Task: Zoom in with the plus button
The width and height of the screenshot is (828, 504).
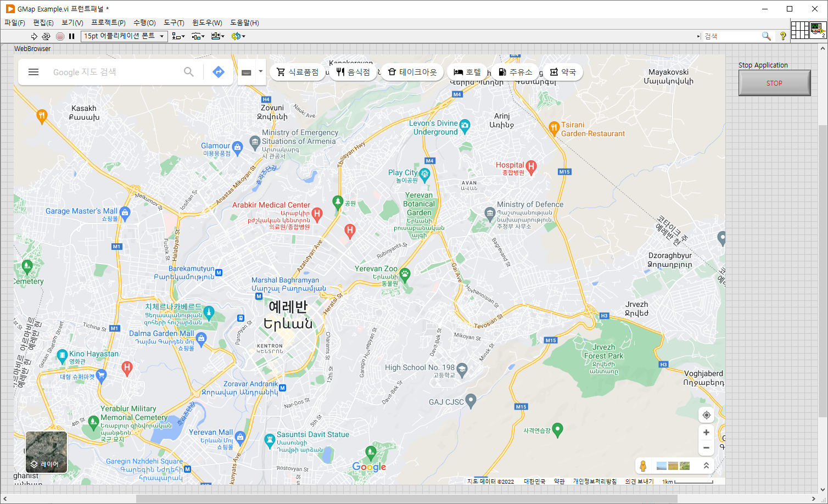Action: click(706, 433)
